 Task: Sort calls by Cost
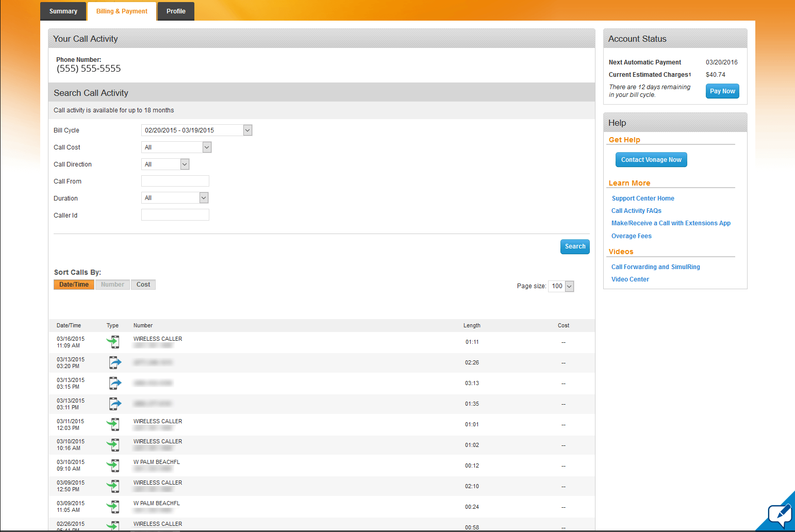click(143, 285)
